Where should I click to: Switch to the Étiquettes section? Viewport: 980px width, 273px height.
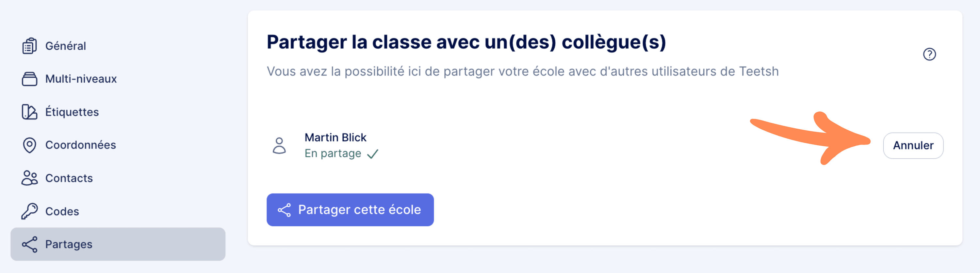click(72, 112)
